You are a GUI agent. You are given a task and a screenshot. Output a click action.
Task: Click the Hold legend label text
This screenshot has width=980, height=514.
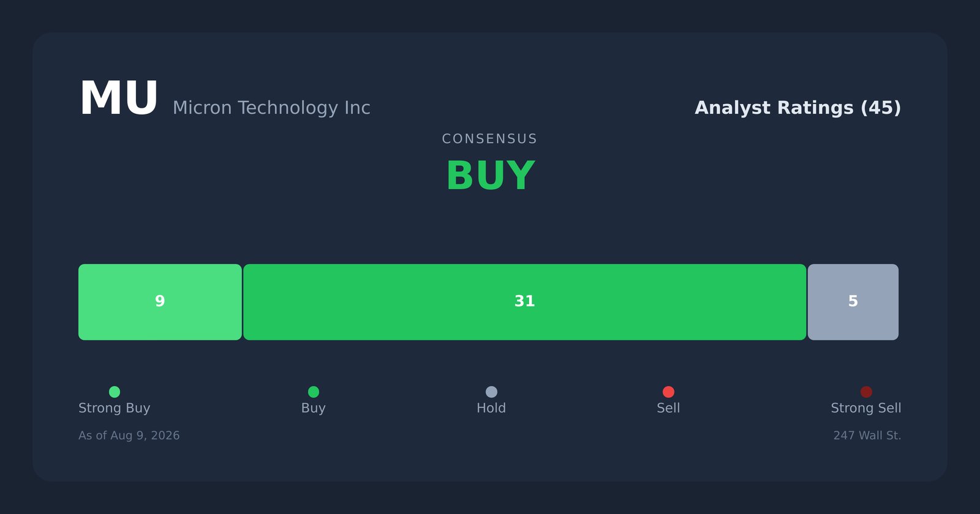tap(491, 408)
